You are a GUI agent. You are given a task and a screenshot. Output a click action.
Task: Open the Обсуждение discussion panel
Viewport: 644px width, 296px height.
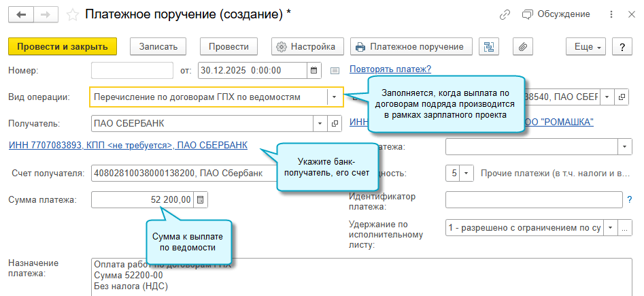tap(556, 14)
